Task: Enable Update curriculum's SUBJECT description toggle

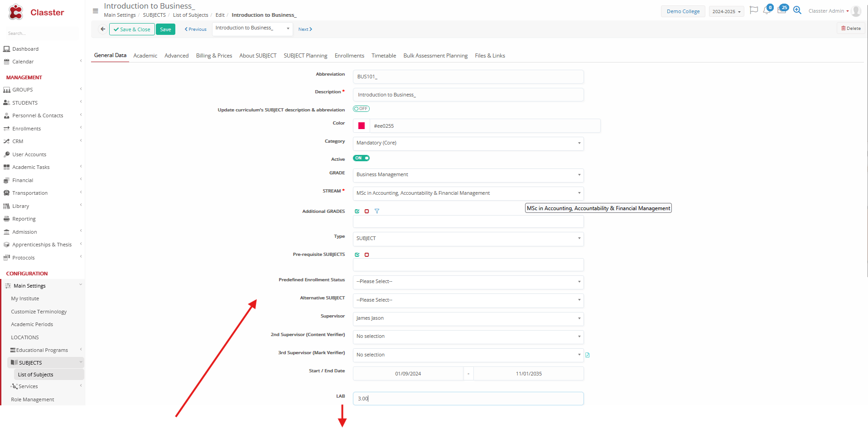Action: point(361,109)
